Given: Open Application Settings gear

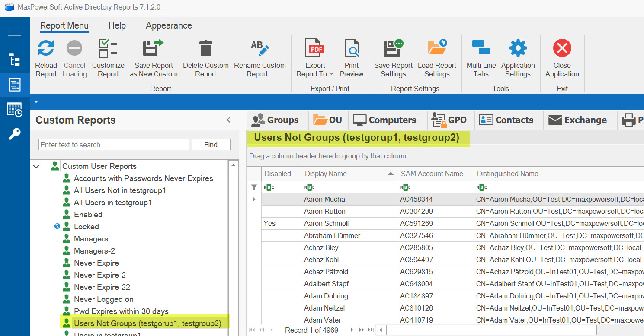Looking at the screenshot, I should pos(518,48).
